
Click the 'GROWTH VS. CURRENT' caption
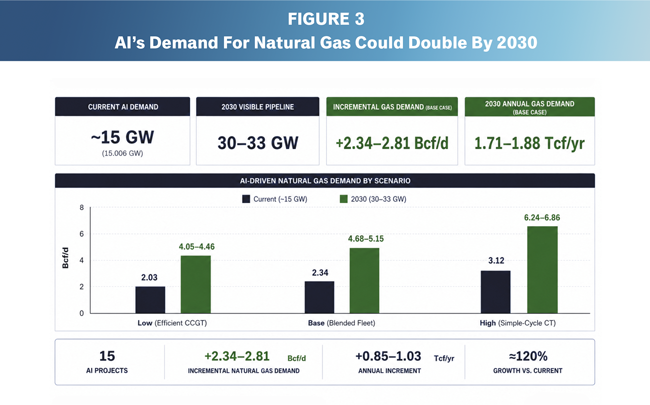pos(528,371)
